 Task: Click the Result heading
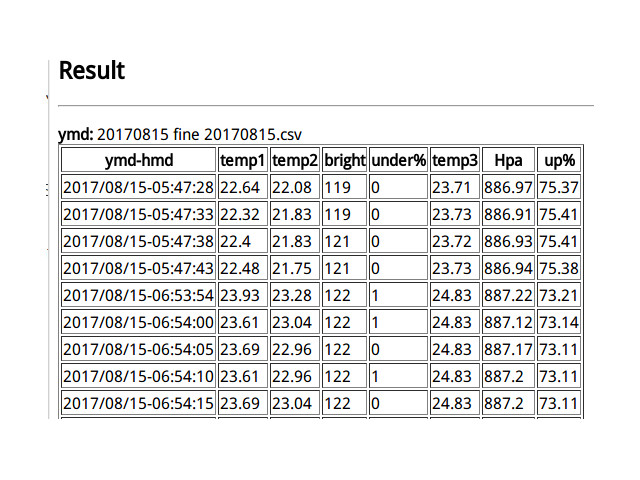[92, 71]
